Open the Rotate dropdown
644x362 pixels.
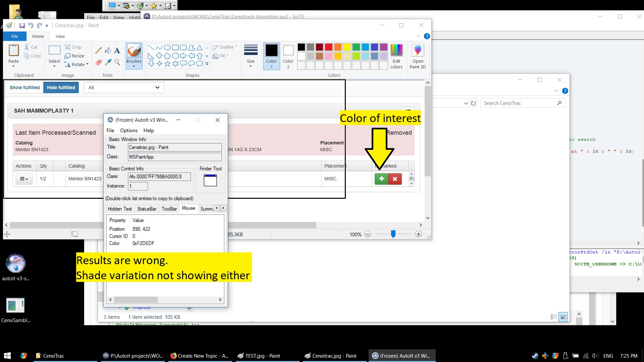(x=76, y=64)
